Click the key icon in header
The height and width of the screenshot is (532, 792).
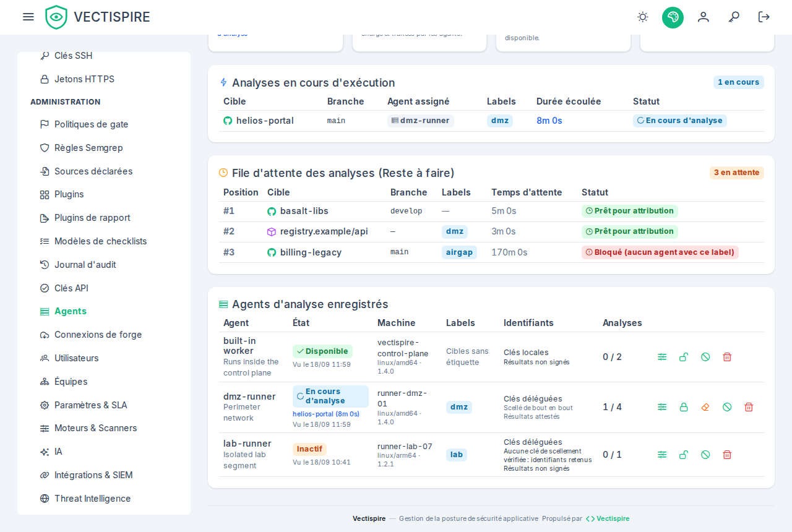(x=734, y=17)
